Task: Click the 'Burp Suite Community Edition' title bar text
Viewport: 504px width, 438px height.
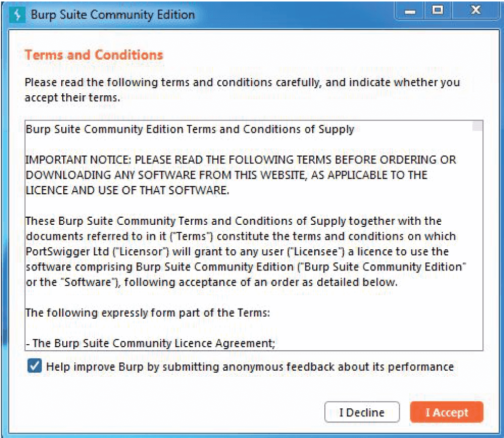Action: pyautogui.click(x=112, y=15)
